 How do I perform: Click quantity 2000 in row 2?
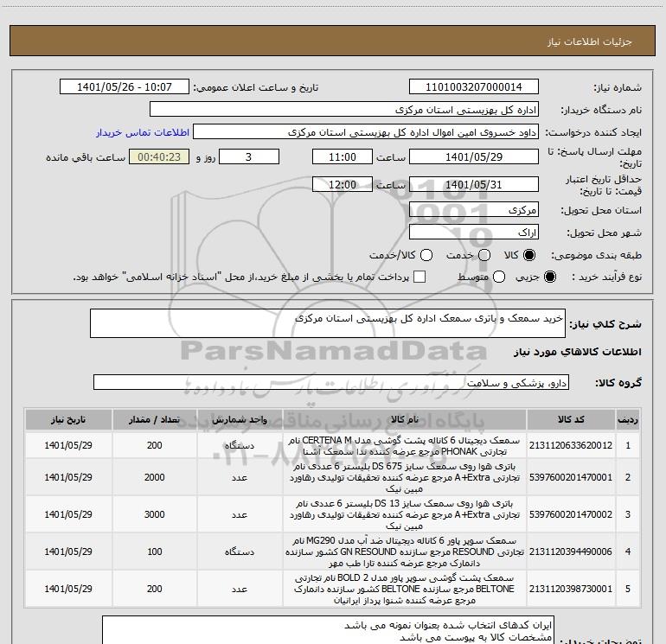pos(154,477)
